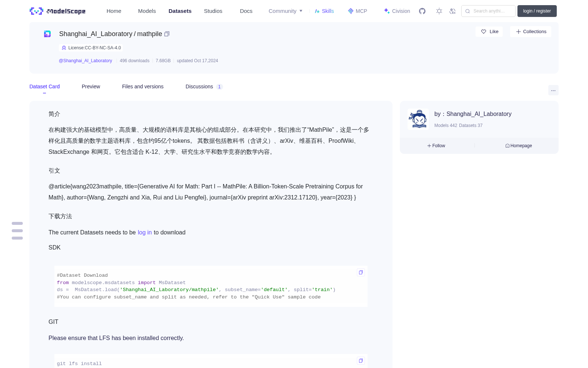588x368 pixels.
Task: Click 'updated Oct 17,2024' text
Action: tap(197, 61)
